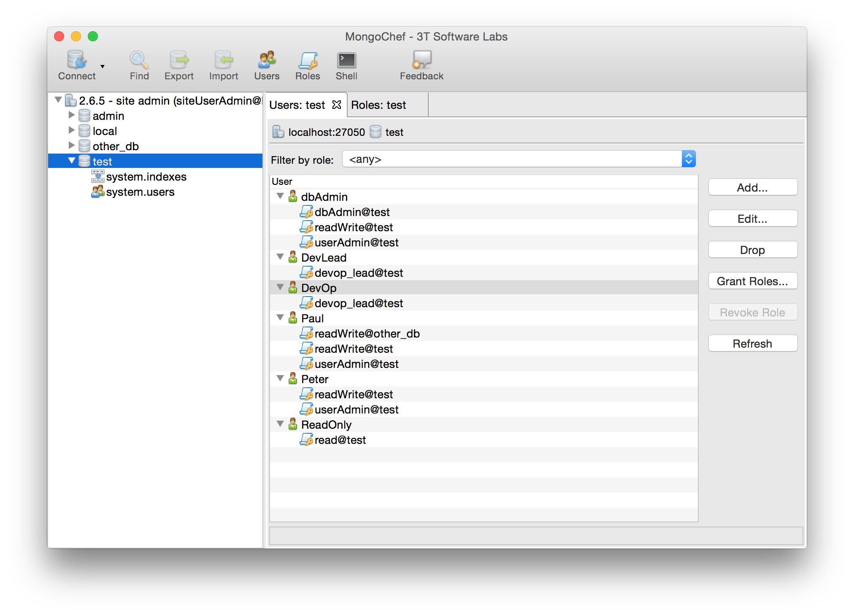
Task: Collapse the test database node
Action: click(x=71, y=160)
